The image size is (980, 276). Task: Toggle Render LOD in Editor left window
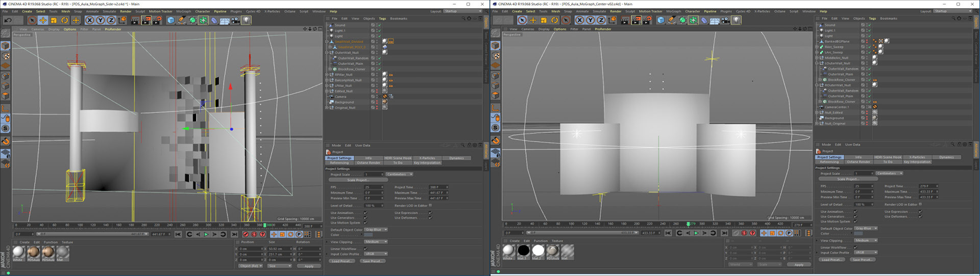click(x=430, y=205)
